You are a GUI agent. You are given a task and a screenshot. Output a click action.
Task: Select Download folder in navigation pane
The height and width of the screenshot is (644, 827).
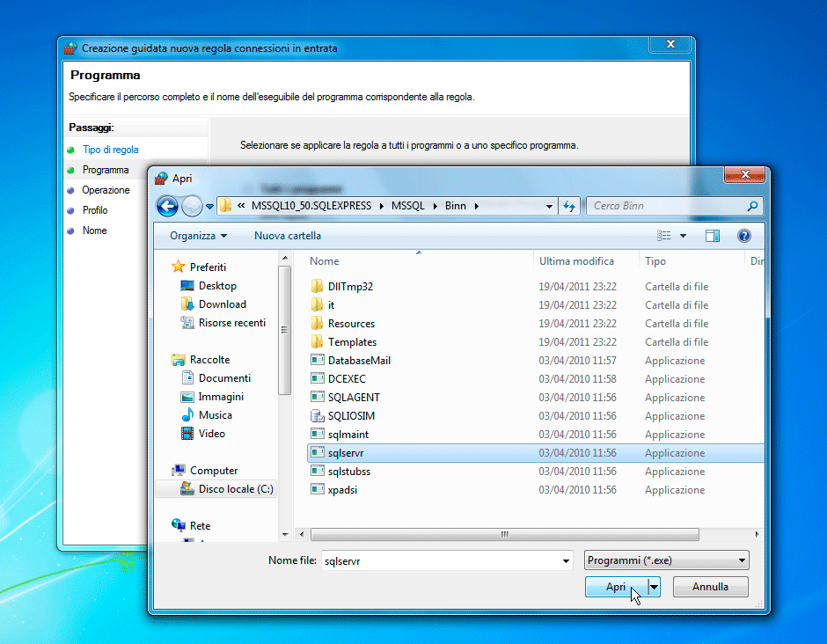click(x=222, y=304)
